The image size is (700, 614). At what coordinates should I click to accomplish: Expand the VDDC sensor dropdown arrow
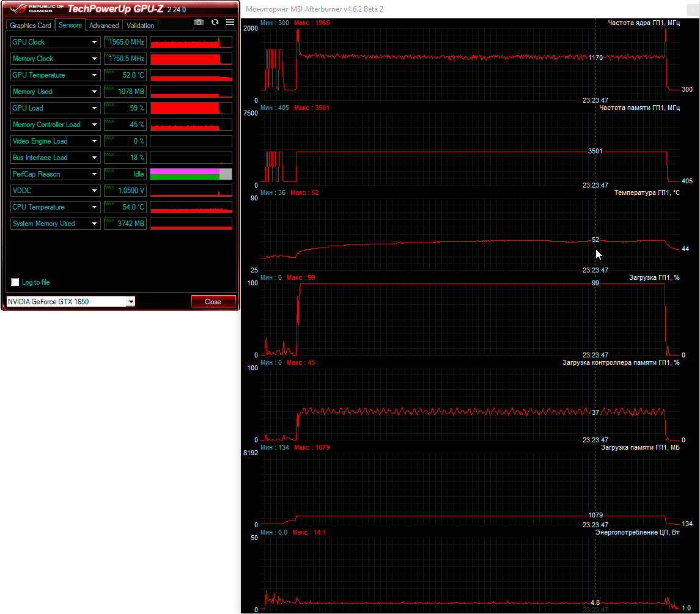click(94, 191)
